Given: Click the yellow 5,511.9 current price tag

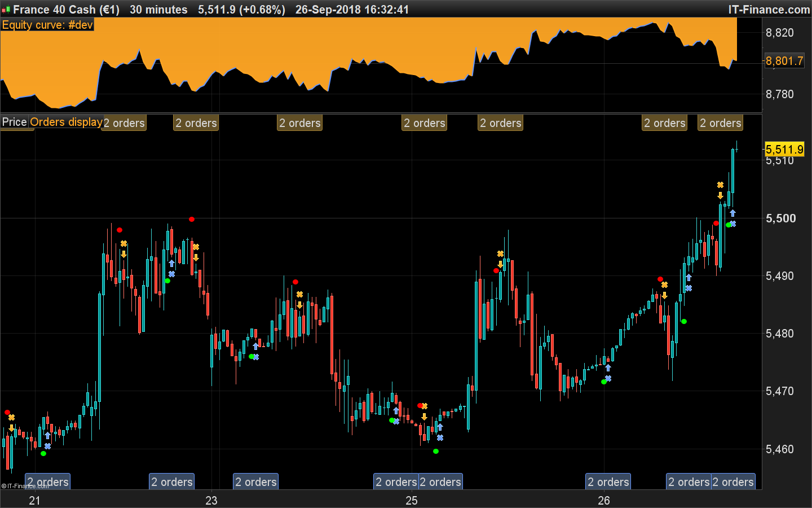Looking at the screenshot, I should pos(784,150).
